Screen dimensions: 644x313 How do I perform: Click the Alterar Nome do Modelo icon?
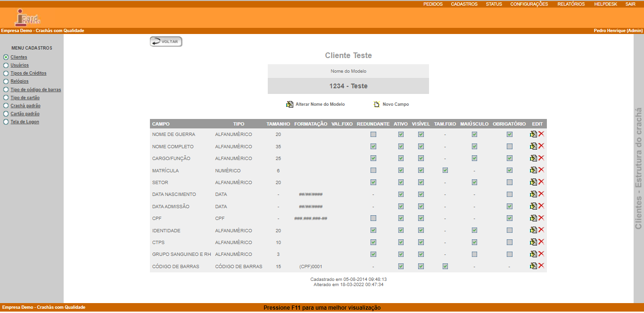point(289,104)
